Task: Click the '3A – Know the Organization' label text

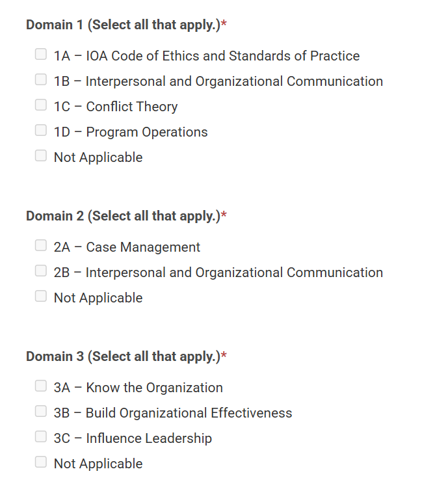Action: tap(138, 388)
